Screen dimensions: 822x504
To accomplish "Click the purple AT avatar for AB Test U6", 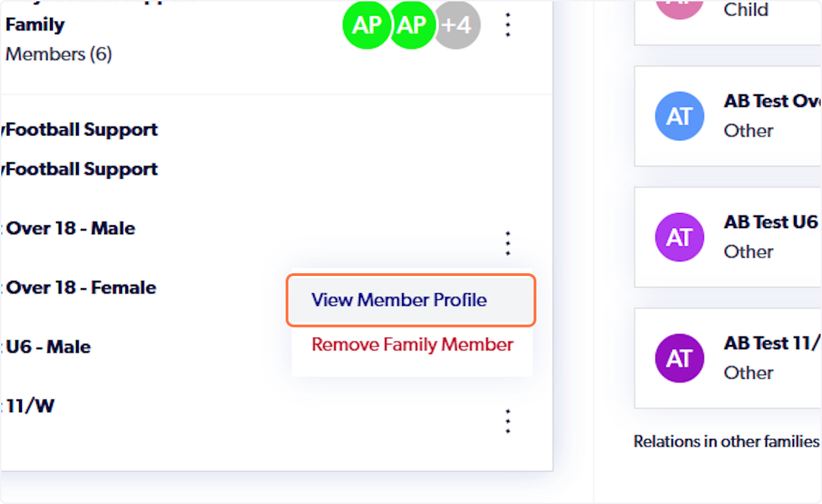I will [680, 237].
